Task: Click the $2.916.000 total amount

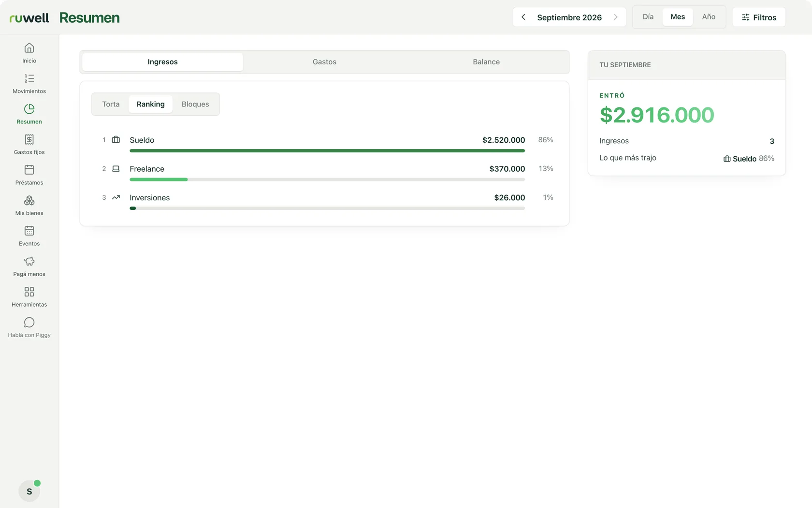Action: pos(657,115)
